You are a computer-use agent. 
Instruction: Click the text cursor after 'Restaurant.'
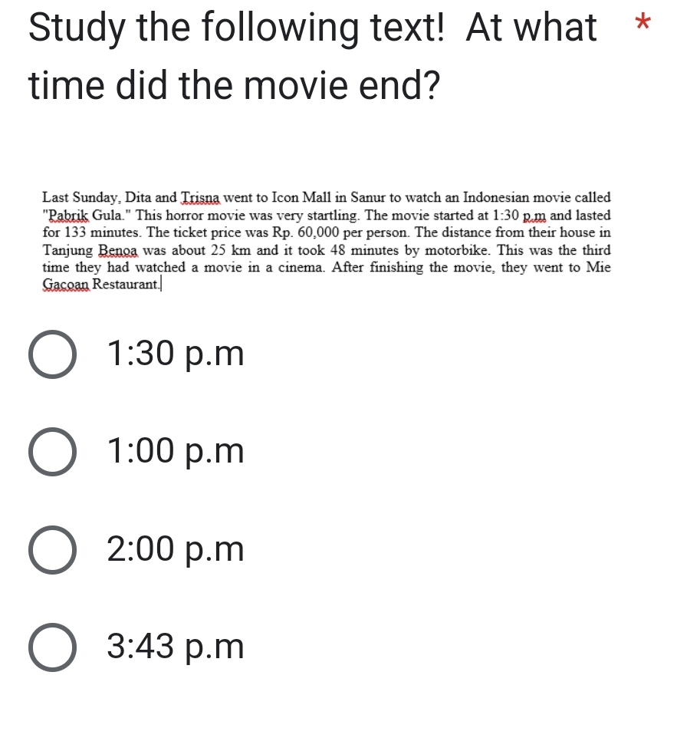[x=161, y=285]
